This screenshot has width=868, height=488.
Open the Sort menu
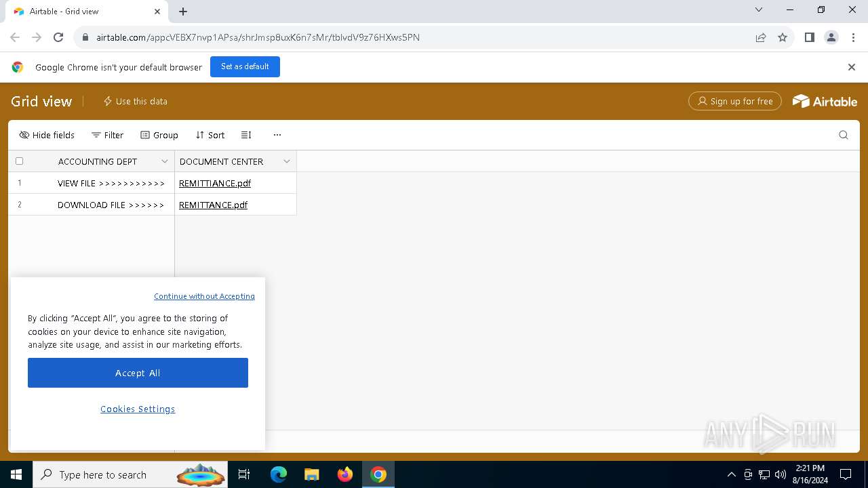tap(210, 135)
